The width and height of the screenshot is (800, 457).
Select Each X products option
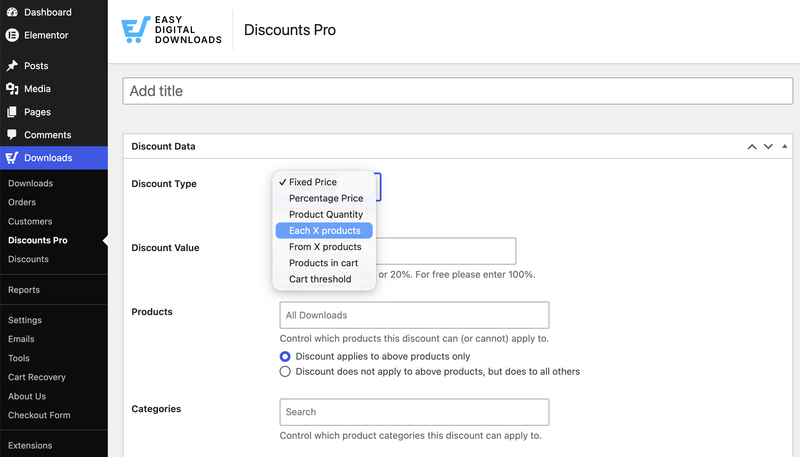pyautogui.click(x=324, y=231)
